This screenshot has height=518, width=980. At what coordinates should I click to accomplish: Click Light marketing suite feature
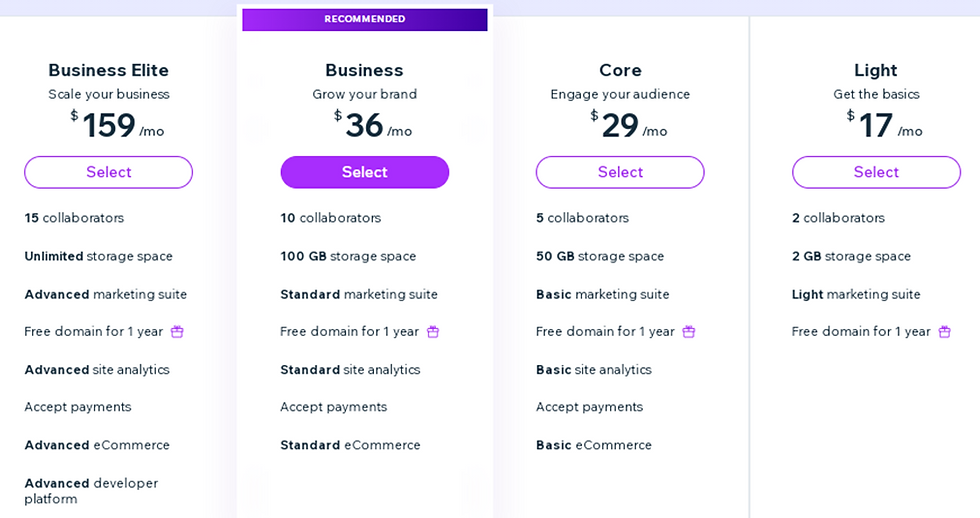coord(856,294)
